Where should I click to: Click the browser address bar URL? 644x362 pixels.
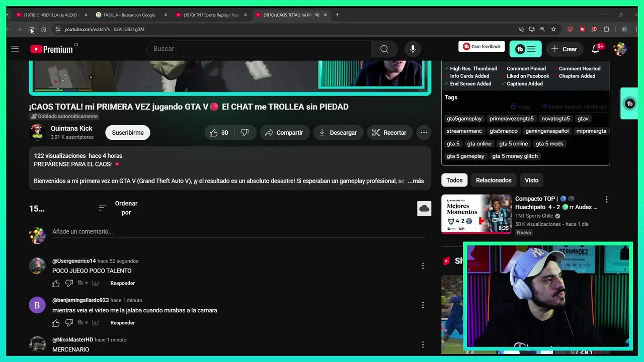pos(104,29)
